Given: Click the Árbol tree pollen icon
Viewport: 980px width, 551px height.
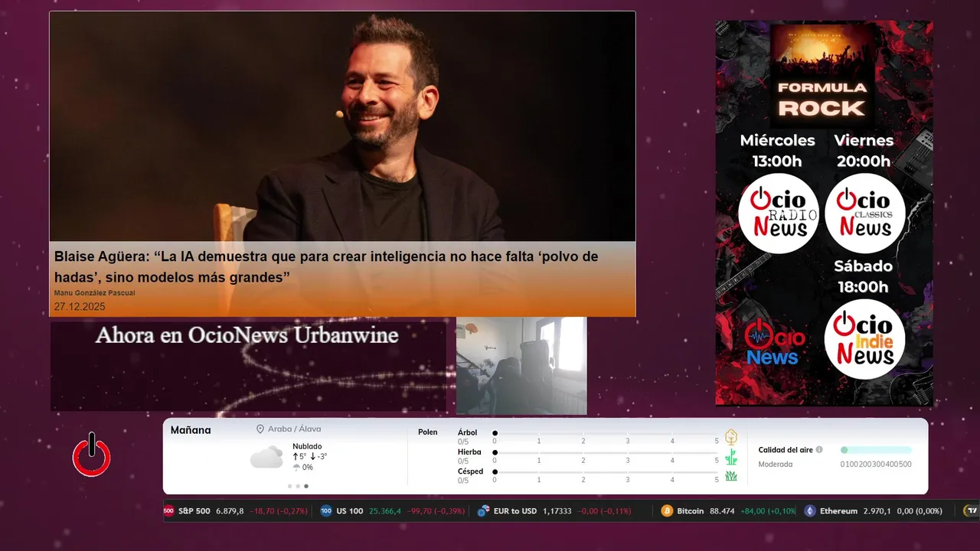Looking at the screenshot, I should pyautogui.click(x=731, y=437).
